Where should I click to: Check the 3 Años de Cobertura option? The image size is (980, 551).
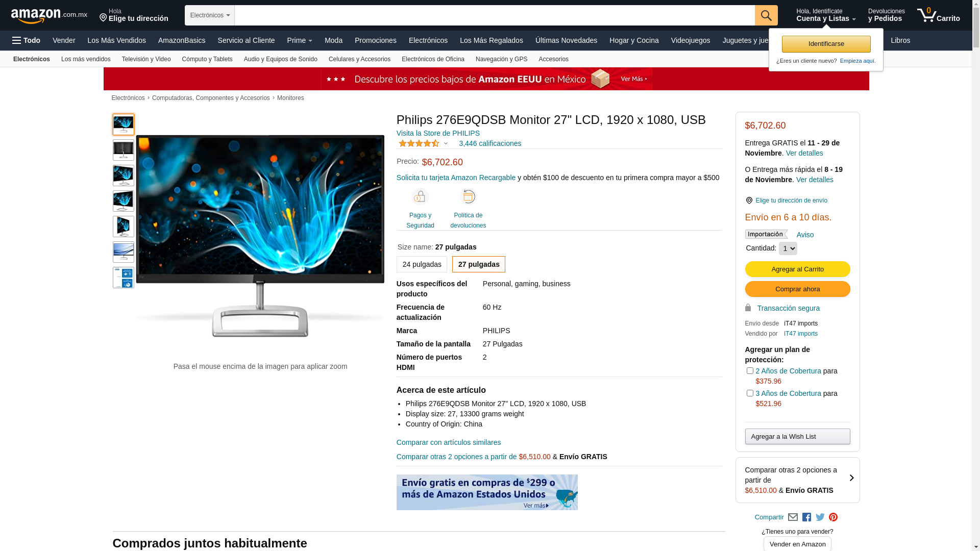(749, 393)
